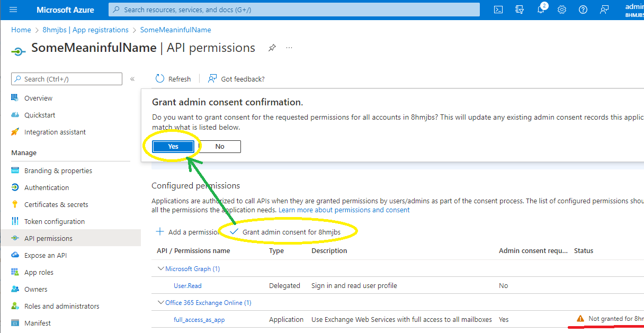Click the Manifest icon in sidebar
This screenshot has width=644, height=333.
[x=15, y=323]
